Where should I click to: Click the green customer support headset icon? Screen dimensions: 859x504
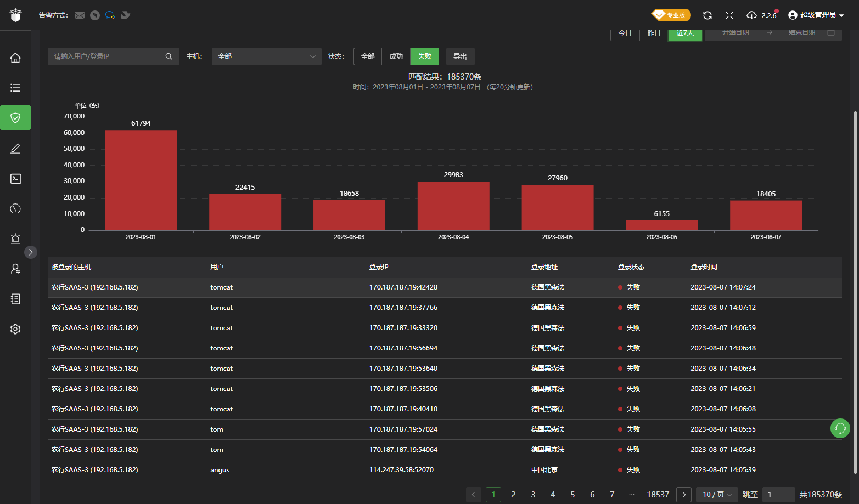coord(840,428)
